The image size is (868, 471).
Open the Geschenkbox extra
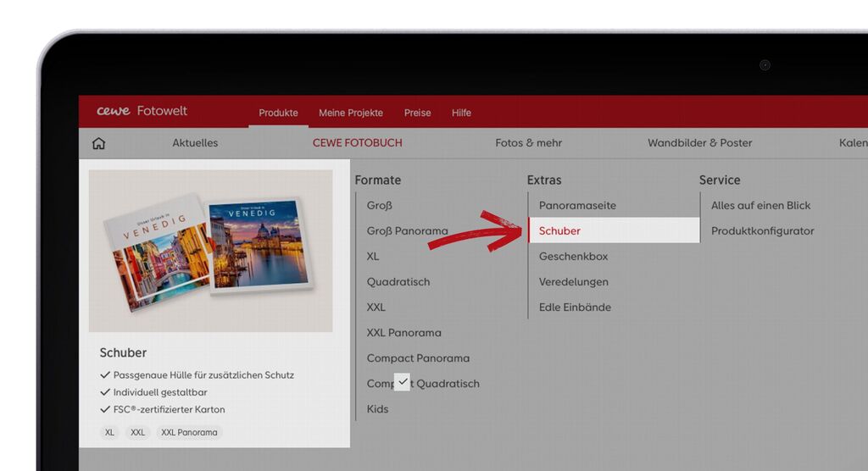[574, 257]
